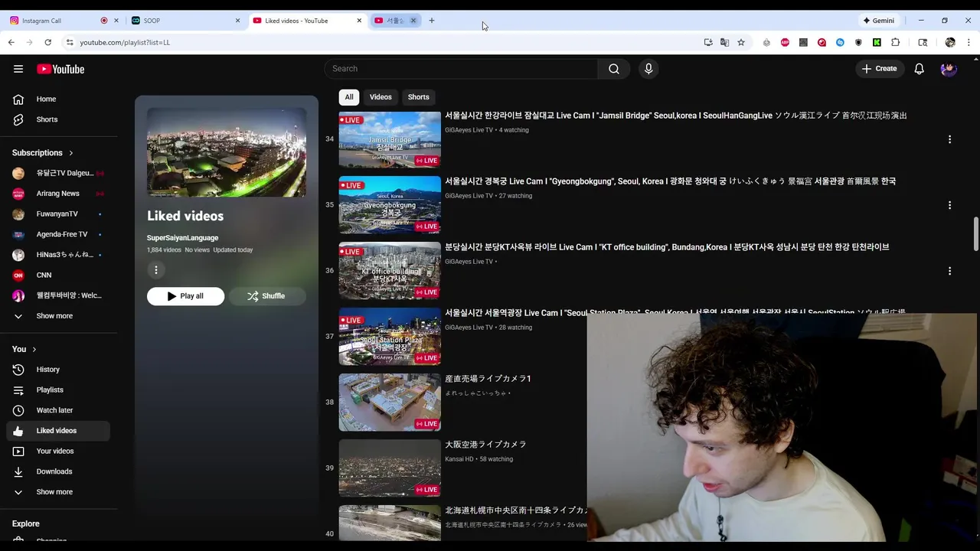Open Watch later in the sidebar

pyautogui.click(x=58, y=410)
